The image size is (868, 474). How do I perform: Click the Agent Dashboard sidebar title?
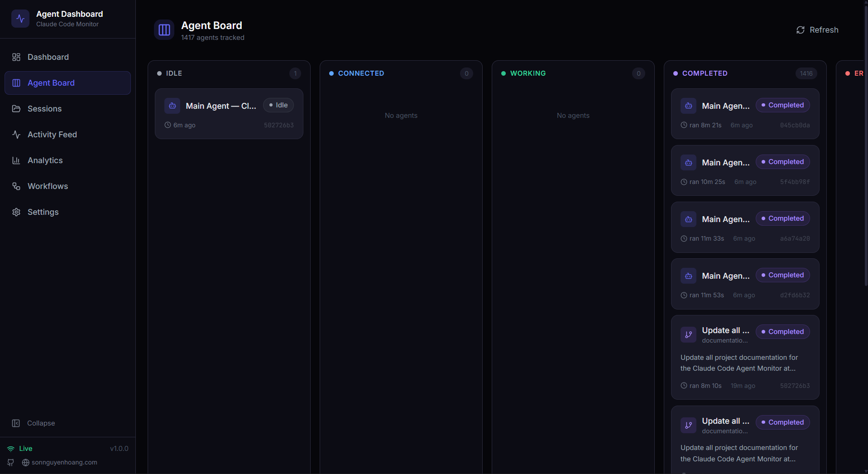click(x=69, y=14)
